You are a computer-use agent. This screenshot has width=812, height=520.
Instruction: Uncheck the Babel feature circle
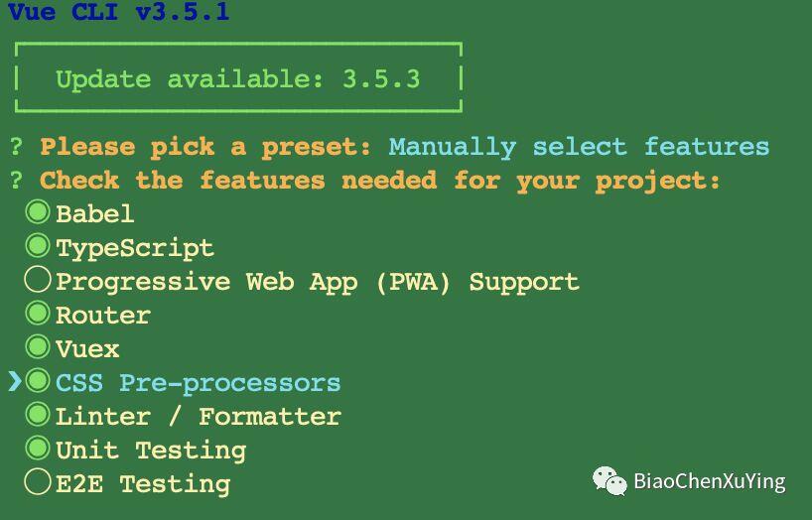click(38, 212)
